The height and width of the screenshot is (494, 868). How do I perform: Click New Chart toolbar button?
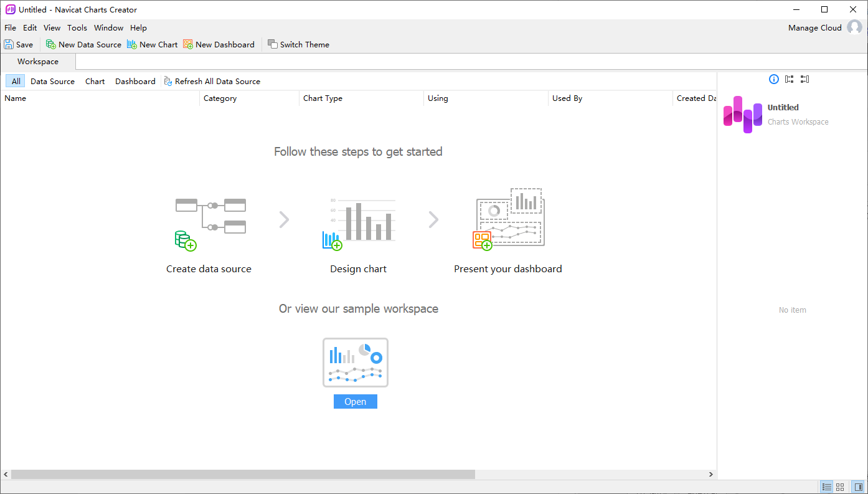(153, 44)
